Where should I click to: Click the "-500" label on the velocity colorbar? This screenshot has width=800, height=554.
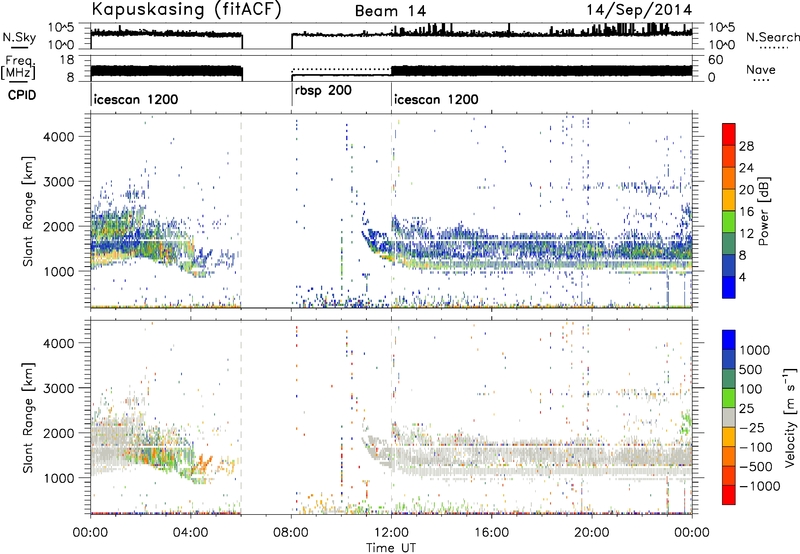point(756,467)
